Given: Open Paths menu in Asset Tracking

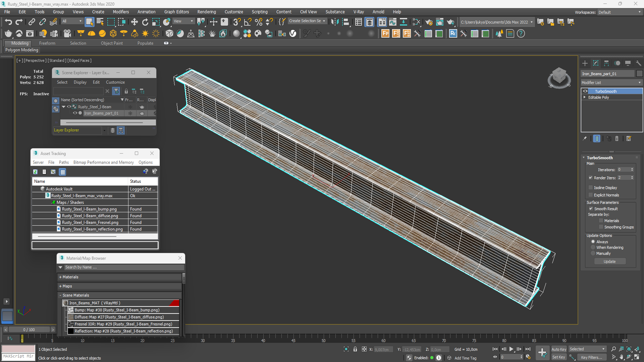Looking at the screenshot, I should tap(64, 162).
